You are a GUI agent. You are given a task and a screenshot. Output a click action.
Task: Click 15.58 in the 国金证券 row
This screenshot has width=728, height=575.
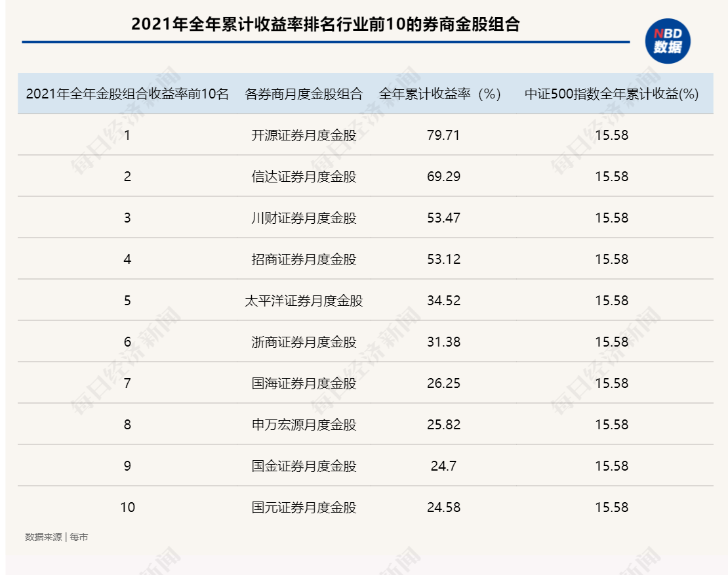tap(611, 466)
